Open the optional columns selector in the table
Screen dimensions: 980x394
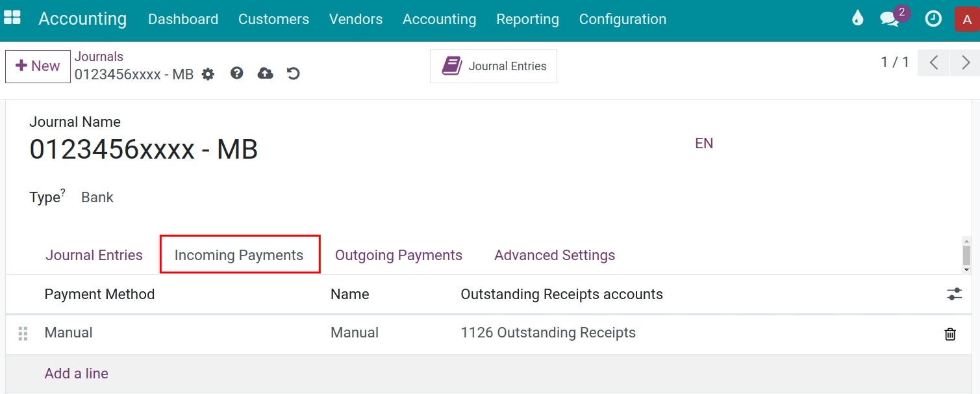953,294
